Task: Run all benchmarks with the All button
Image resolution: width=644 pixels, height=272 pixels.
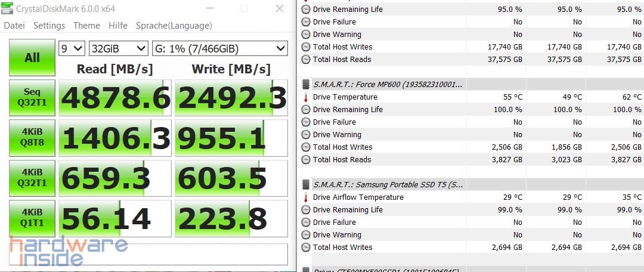Action: point(32,57)
